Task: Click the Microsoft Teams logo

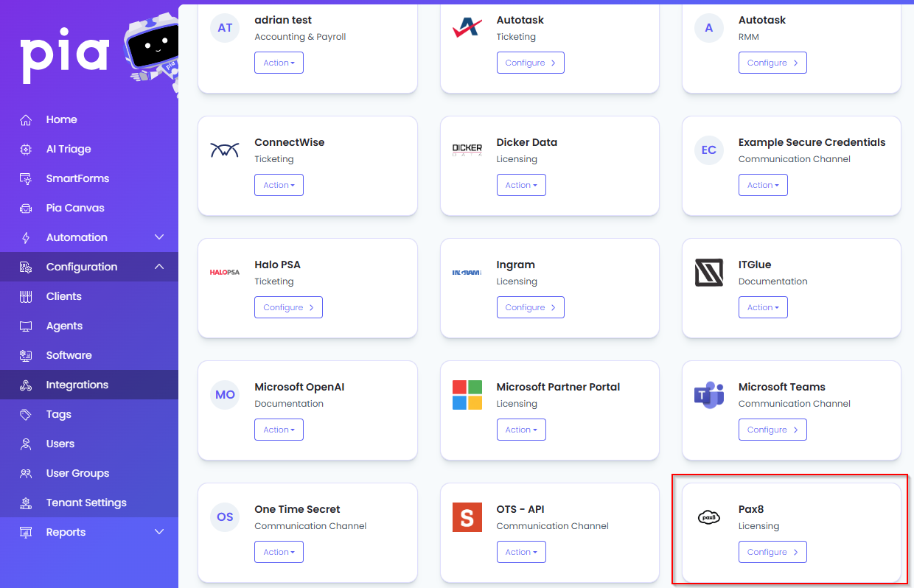Action: pos(709,395)
